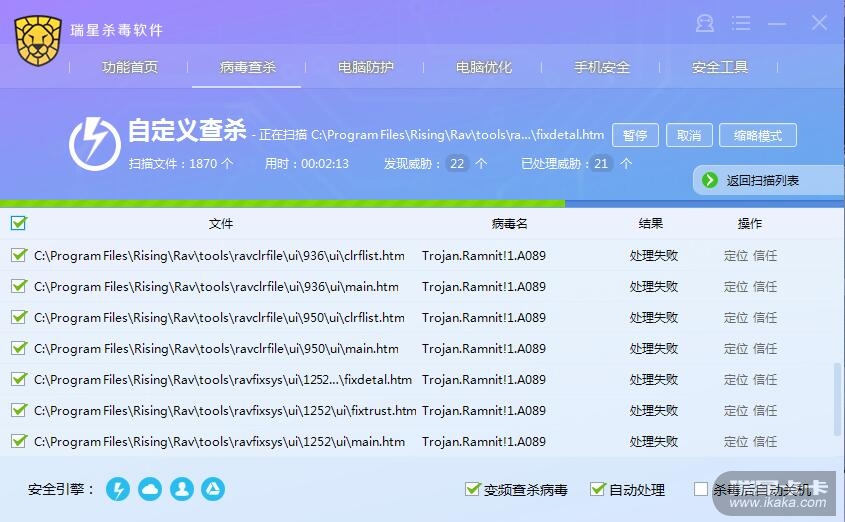
Task: Click 信任 for 936\ui\clrflist.htm row
Action: [x=765, y=255]
